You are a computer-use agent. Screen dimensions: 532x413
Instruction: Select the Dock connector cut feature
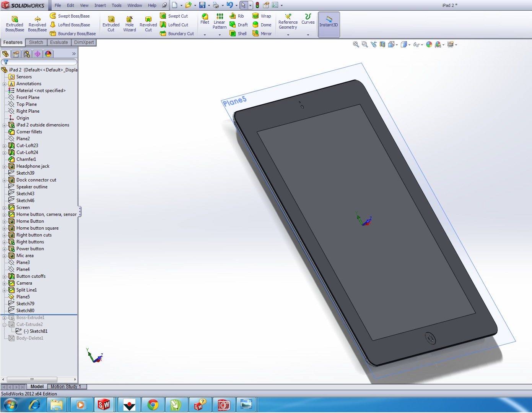click(36, 180)
